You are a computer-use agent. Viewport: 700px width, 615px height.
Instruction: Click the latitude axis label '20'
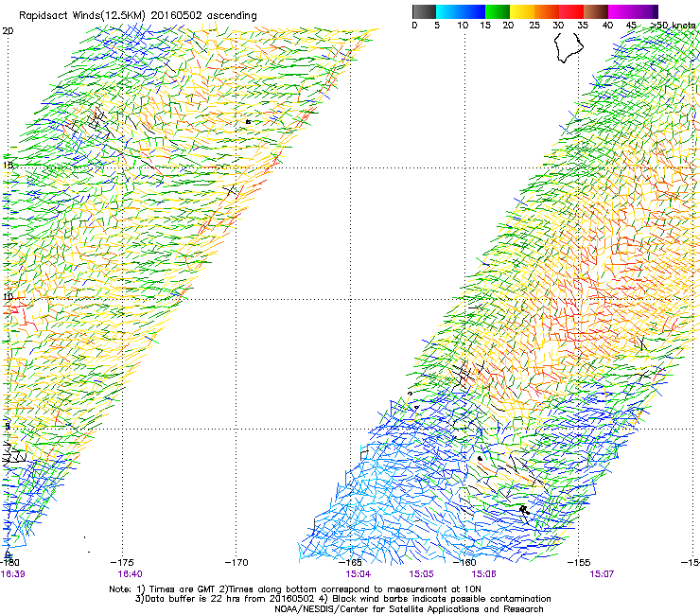[8, 31]
